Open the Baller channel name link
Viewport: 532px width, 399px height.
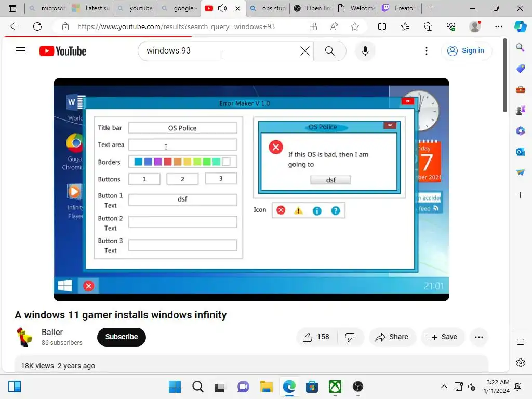pyautogui.click(x=52, y=332)
